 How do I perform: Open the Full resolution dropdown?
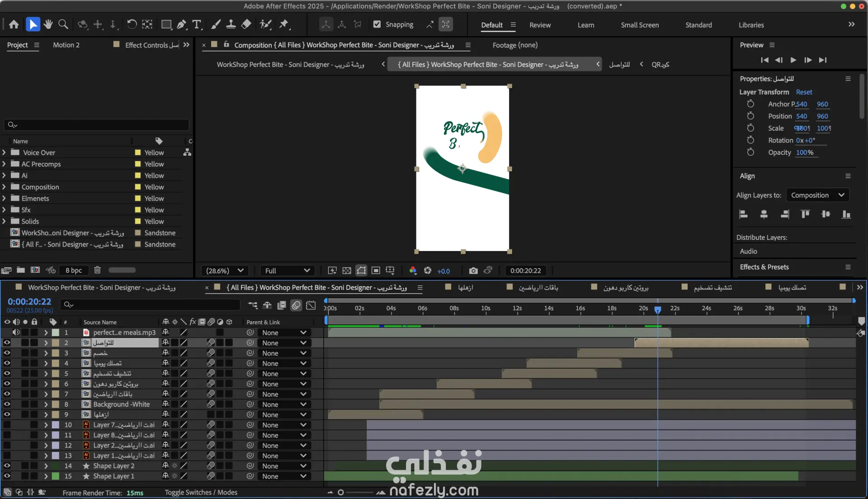288,271
